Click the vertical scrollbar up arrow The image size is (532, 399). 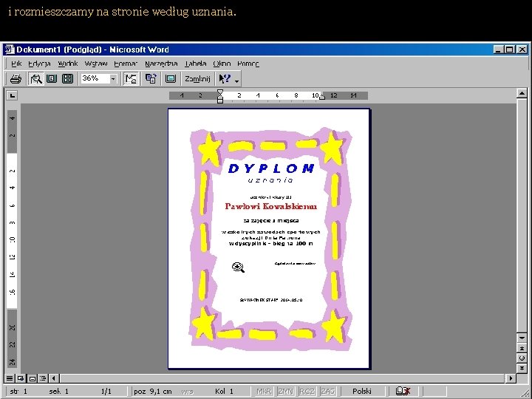522,93
